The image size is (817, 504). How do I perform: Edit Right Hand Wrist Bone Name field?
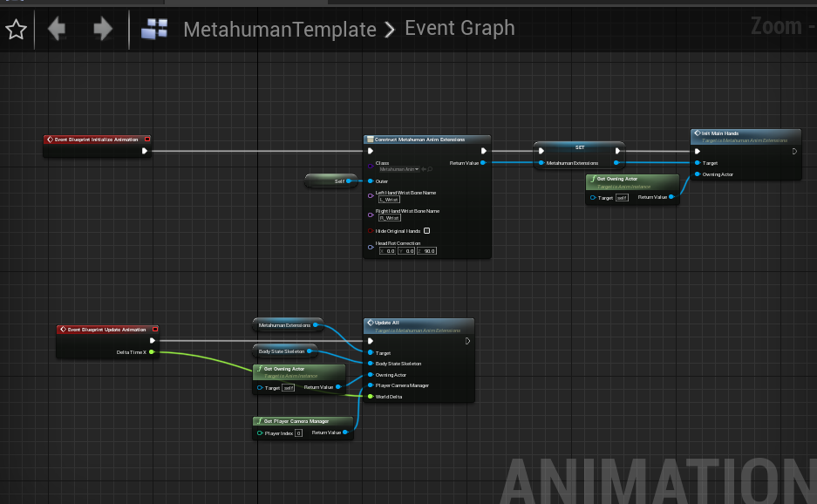389,218
